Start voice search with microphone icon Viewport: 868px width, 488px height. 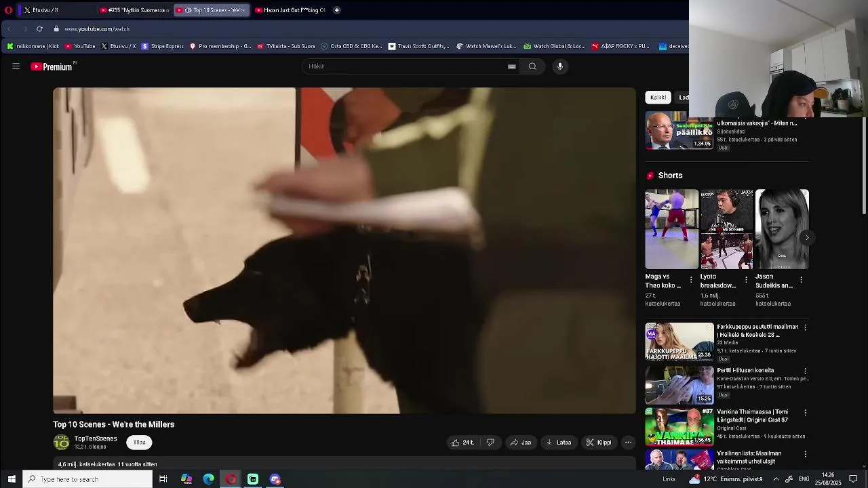[560, 66]
